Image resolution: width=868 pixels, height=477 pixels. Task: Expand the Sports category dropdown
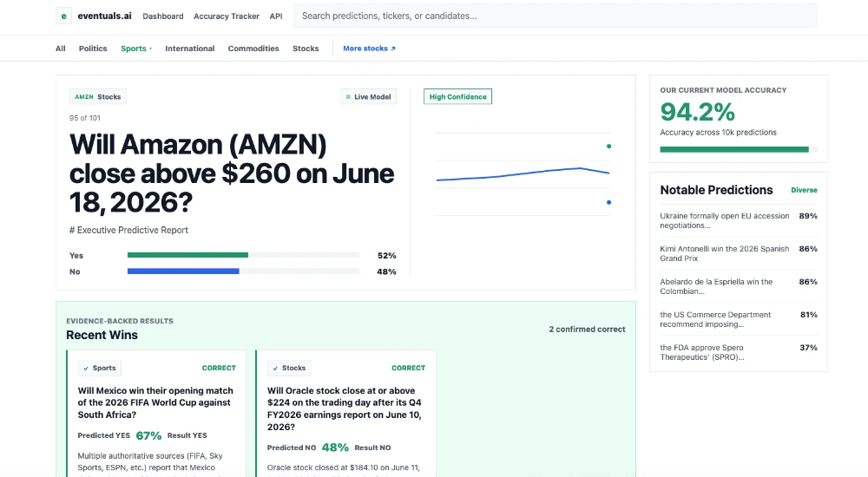point(136,49)
